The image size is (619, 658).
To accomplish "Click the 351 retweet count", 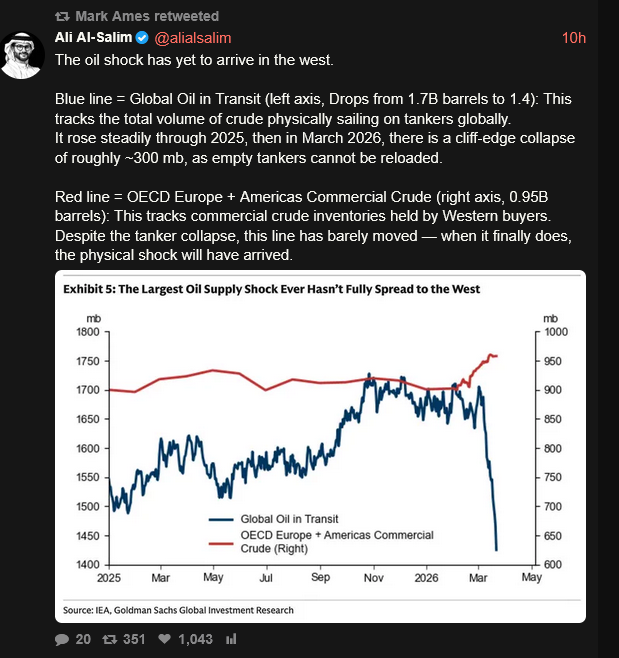I will (135, 639).
